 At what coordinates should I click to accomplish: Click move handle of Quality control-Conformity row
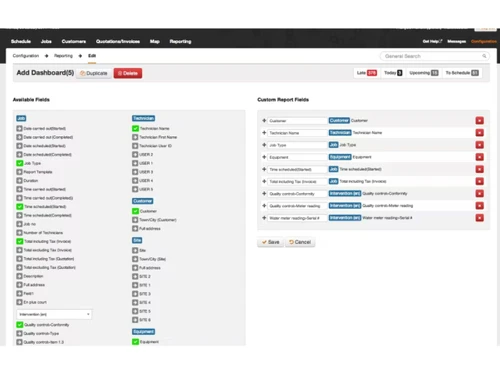[x=264, y=193]
